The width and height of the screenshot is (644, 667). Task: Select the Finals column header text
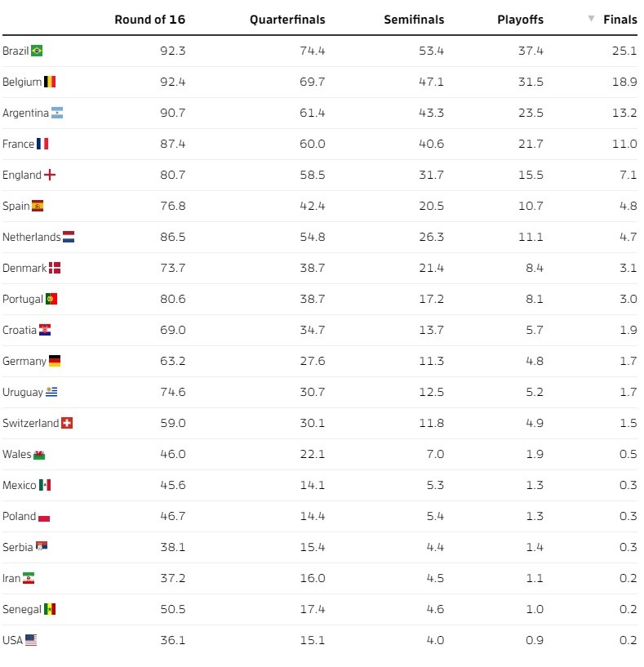click(620, 20)
